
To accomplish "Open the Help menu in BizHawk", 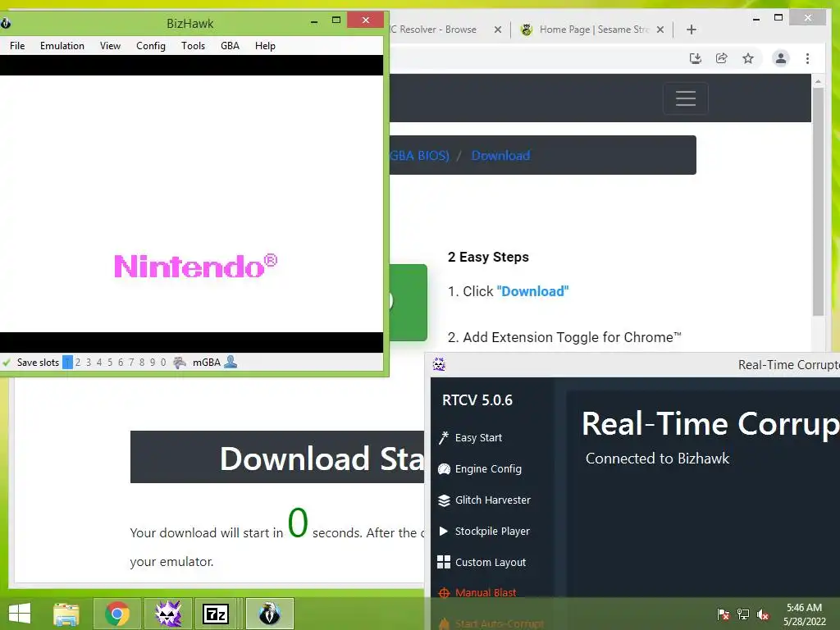I will tap(265, 46).
